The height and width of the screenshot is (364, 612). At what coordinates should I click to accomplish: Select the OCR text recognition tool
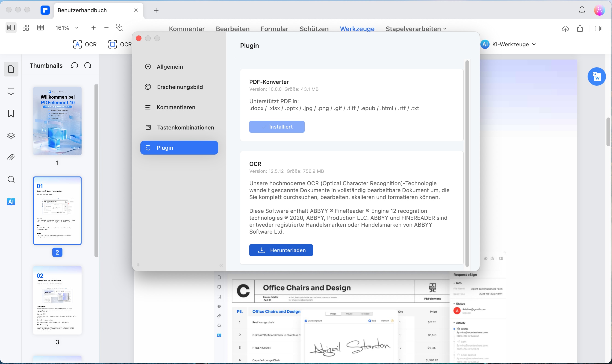(x=85, y=44)
